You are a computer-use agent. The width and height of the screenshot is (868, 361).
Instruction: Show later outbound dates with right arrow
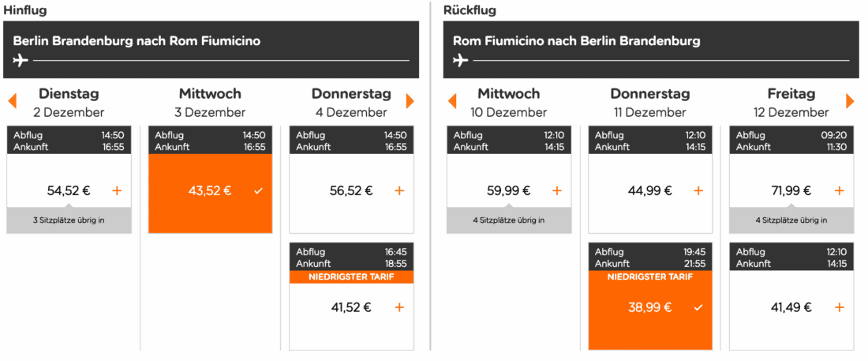(x=410, y=101)
